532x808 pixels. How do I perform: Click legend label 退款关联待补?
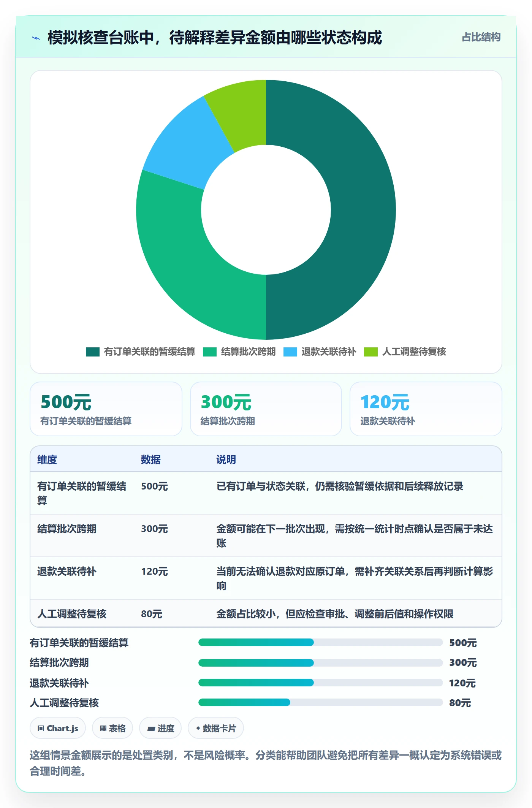click(x=329, y=352)
